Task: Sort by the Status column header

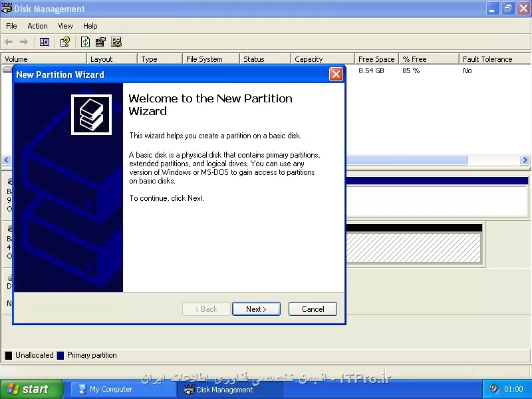Action: click(x=265, y=59)
